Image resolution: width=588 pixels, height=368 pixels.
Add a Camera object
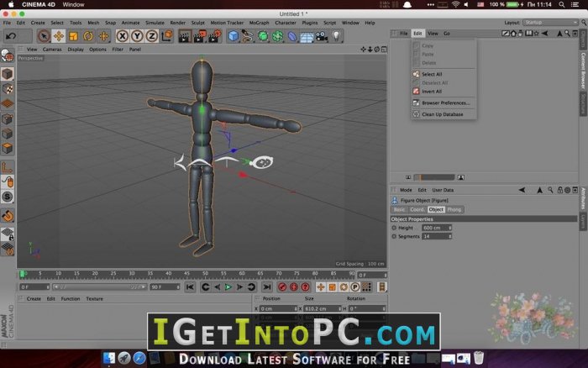click(x=321, y=36)
